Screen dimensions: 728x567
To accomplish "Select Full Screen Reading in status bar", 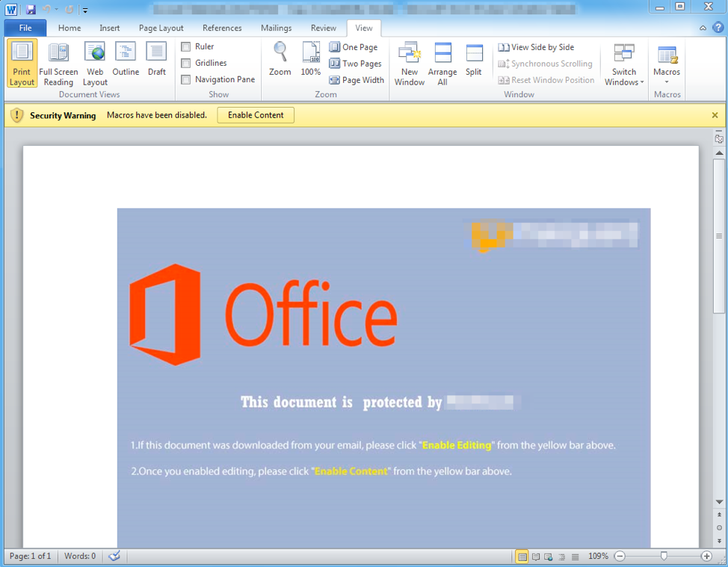I will click(536, 557).
